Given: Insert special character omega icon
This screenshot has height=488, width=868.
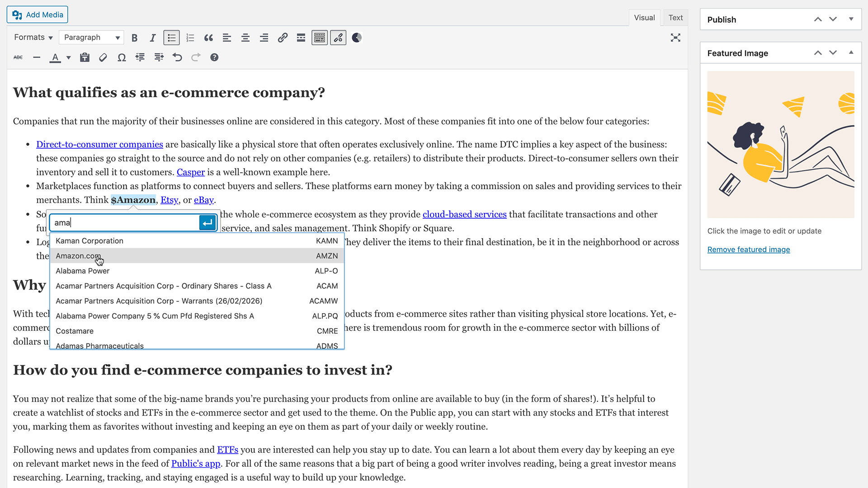Looking at the screenshot, I should 122,57.
